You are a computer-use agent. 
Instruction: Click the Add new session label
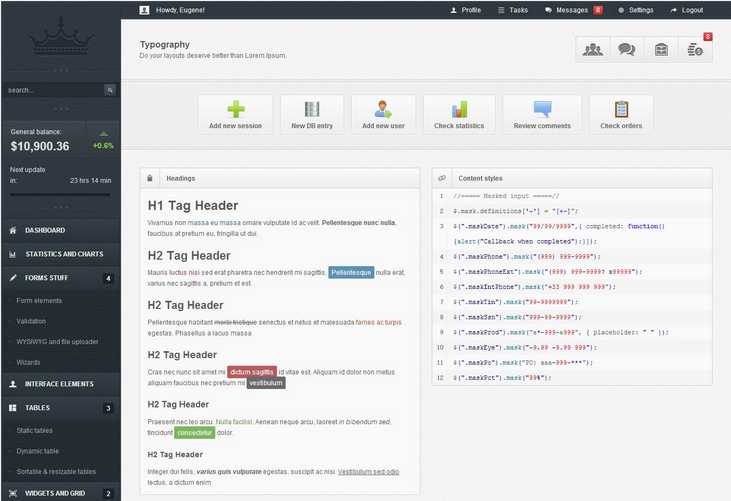235,126
